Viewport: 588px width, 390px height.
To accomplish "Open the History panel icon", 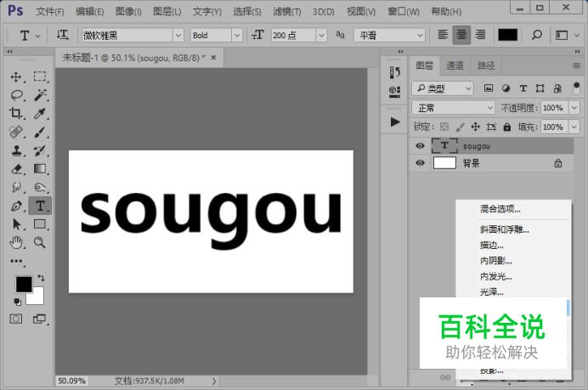I will coord(395,72).
